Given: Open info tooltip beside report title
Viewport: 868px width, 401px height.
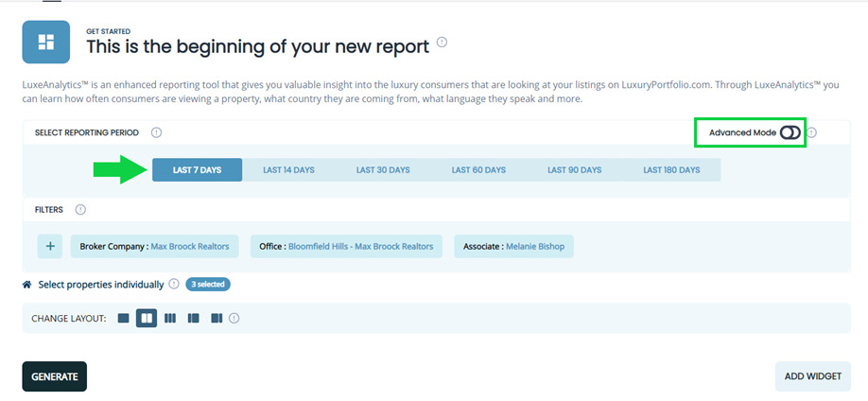Looking at the screenshot, I should [x=442, y=43].
